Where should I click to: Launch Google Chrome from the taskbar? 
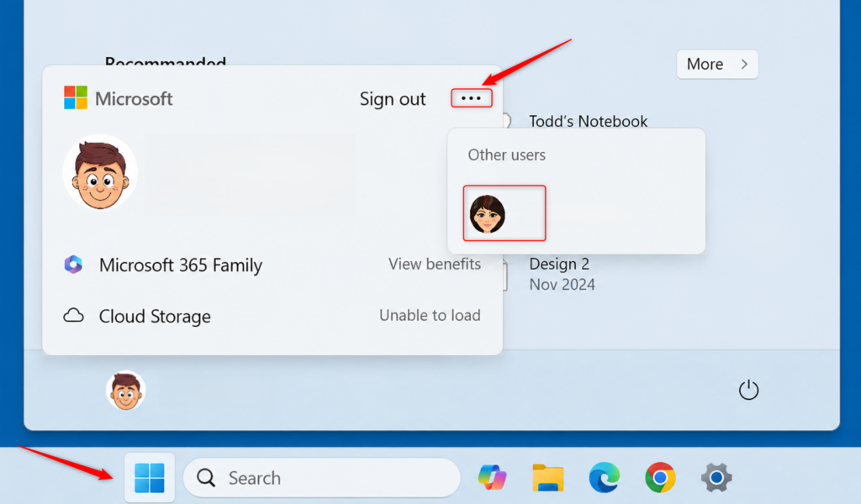point(660,477)
